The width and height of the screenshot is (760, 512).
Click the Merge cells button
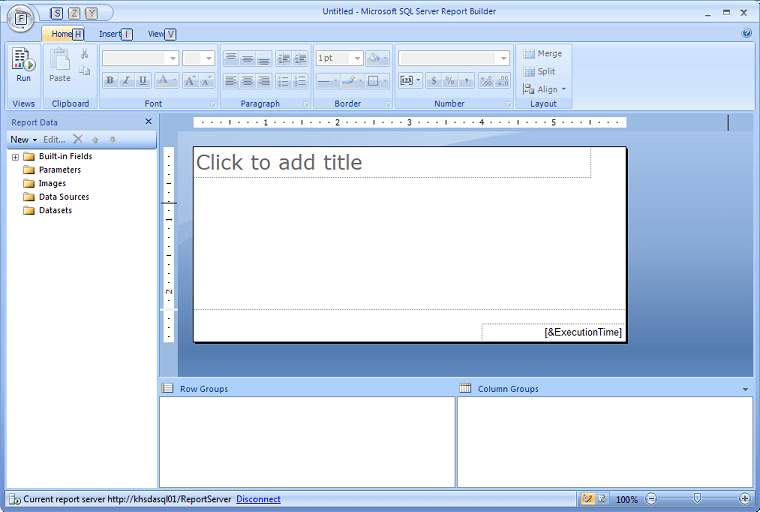coord(542,53)
